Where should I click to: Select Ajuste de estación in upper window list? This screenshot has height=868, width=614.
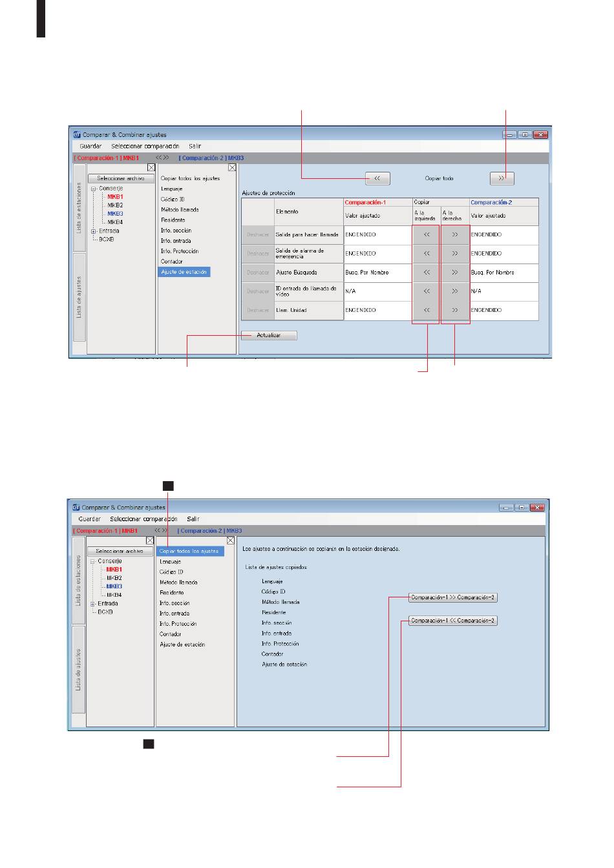[x=184, y=272]
